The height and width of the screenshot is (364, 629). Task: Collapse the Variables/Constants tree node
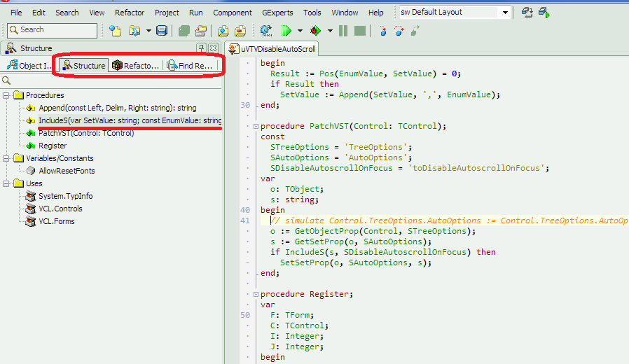pos(6,158)
